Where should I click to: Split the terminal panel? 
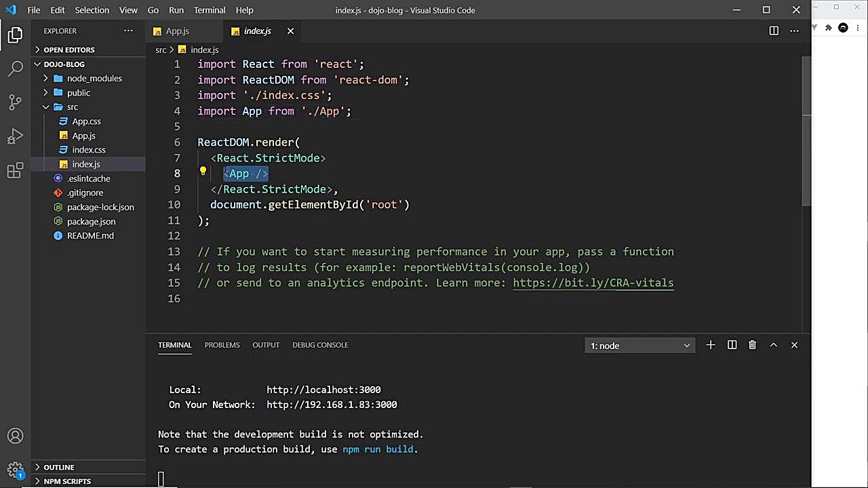click(732, 345)
